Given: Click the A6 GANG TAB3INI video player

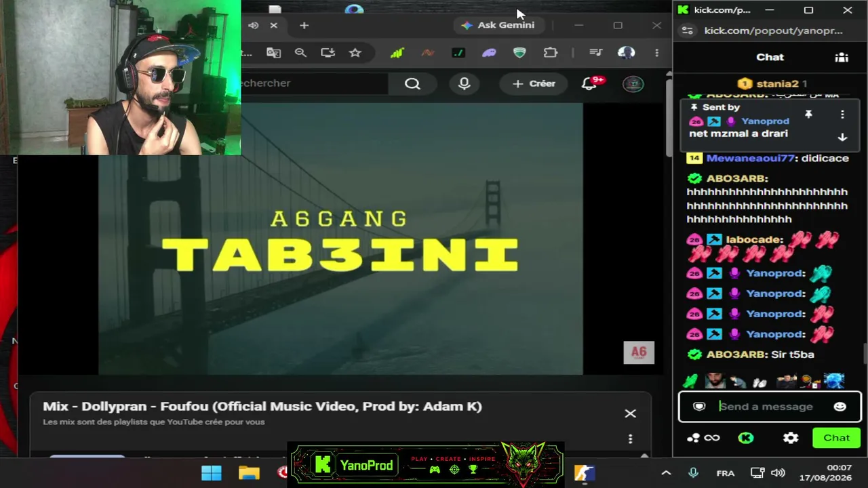Looking at the screenshot, I should [340, 239].
